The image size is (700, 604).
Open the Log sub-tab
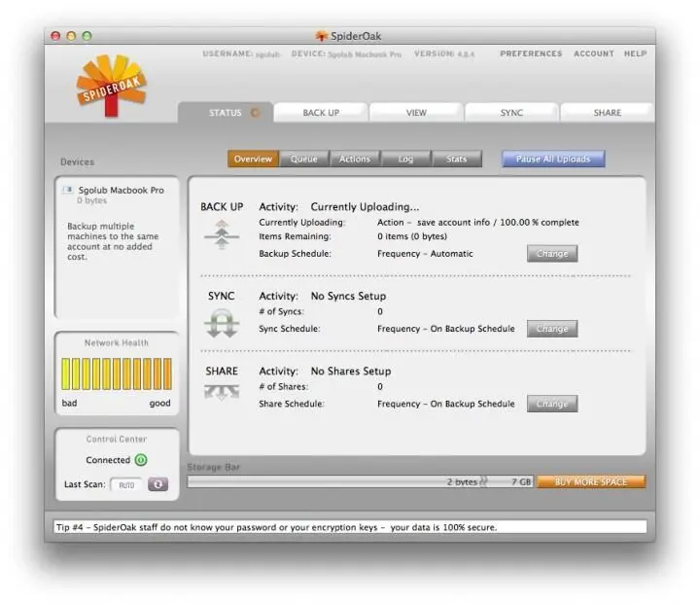point(405,160)
